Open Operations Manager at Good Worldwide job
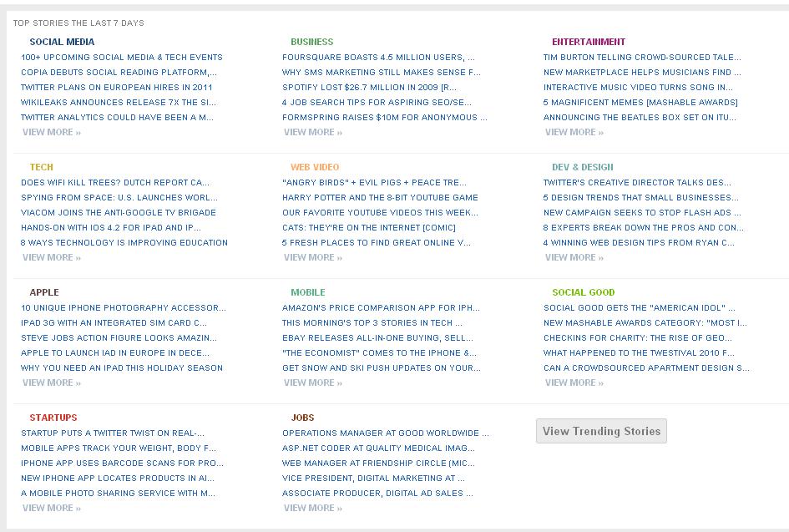789x532 pixels. (386, 433)
